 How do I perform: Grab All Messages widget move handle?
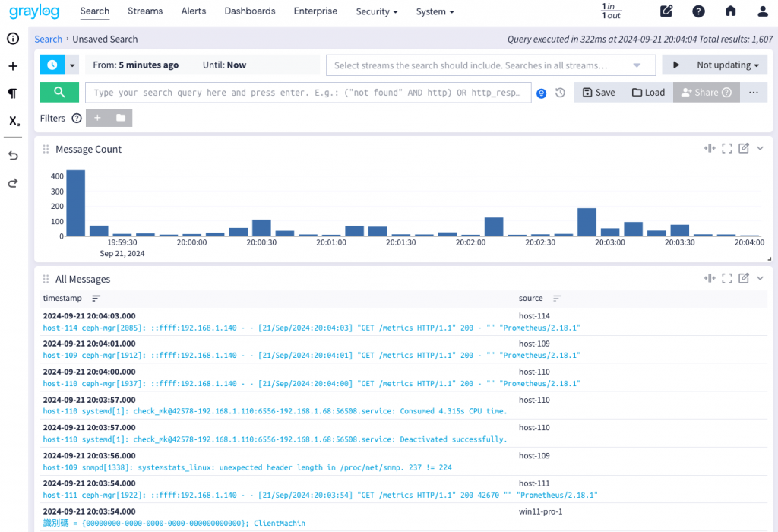(x=46, y=279)
